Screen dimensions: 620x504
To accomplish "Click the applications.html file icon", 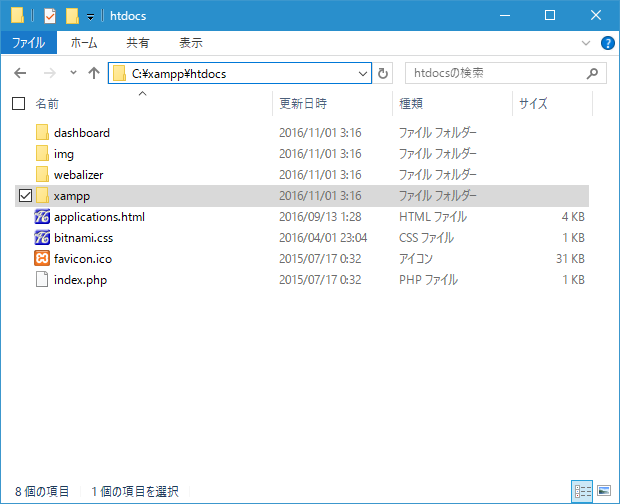I will pyautogui.click(x=42, y=217).
